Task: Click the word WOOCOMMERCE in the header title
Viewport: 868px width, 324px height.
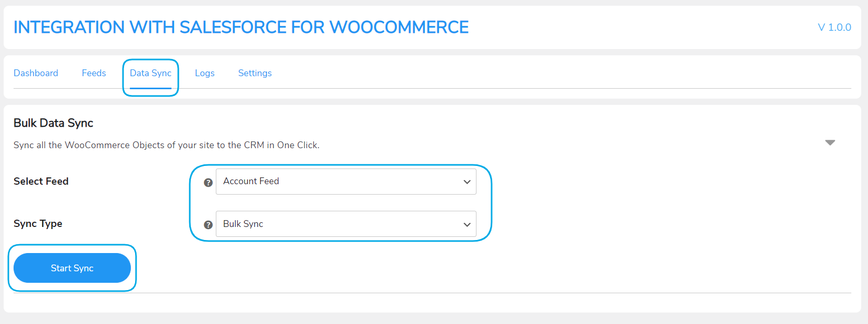Action: [399, 27]
